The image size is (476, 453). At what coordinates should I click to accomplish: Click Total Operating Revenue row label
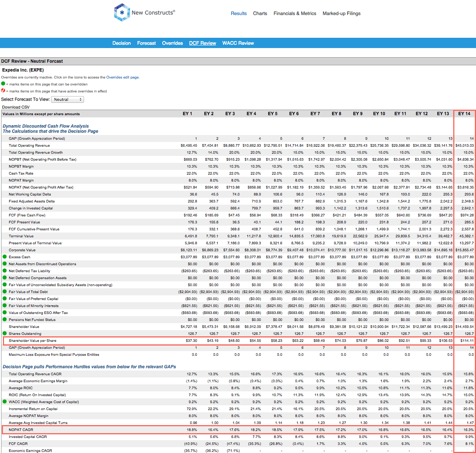[x=29, y=146]
